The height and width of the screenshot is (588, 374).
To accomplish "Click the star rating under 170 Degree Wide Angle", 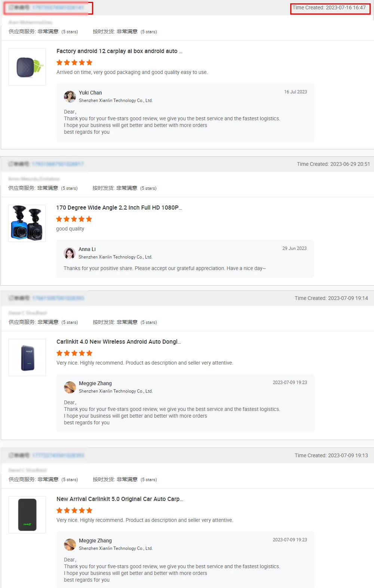I will pyautogui.click(x=74, y=219).
